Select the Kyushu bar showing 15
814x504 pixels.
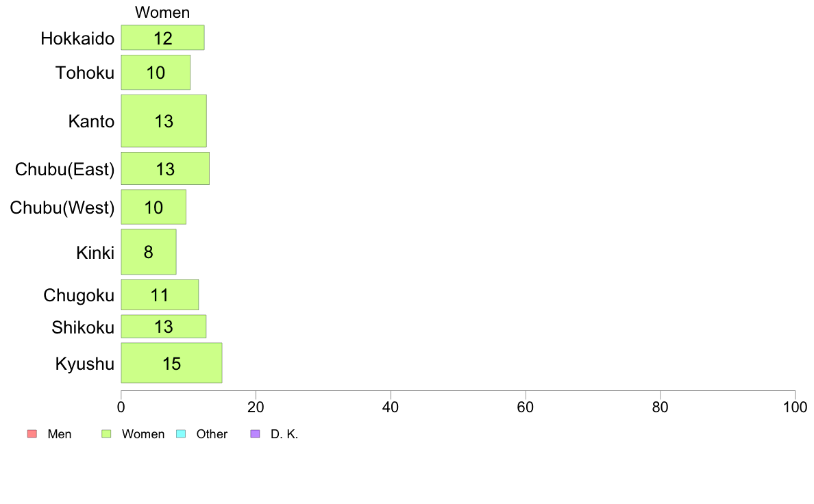tap(171, 363)
